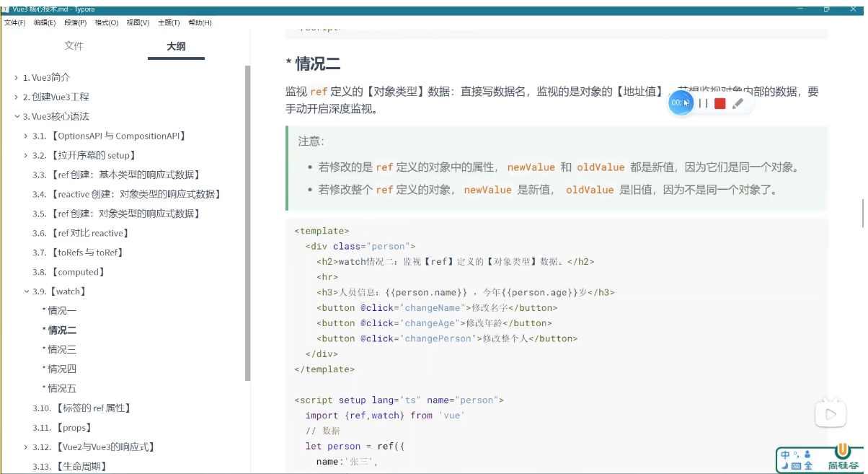Jump to 3.12 【Vue2与Vue3的响应式】
Image resolution: width=868 pixels, height=474 pixels.
94,447
